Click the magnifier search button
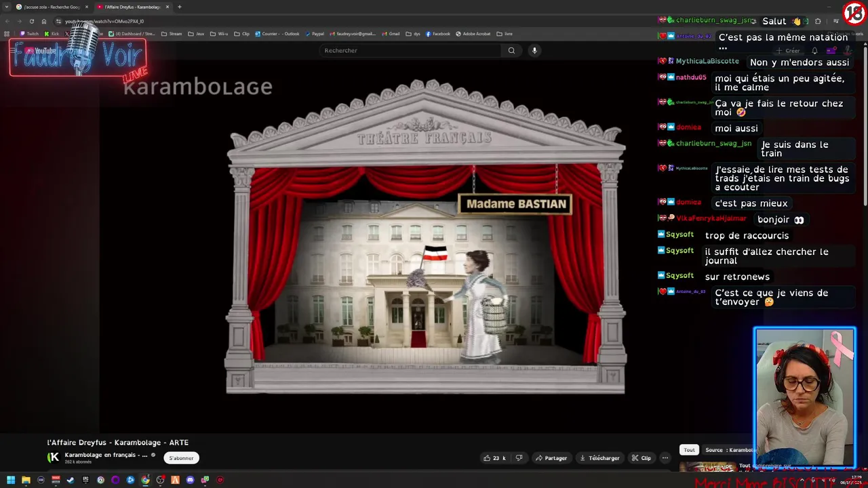The width and height of the screenshot is (868, 488). coord(511,50)
